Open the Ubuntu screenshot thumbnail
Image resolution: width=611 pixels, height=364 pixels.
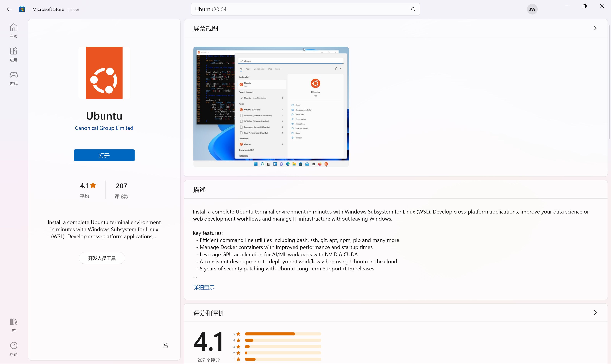point(271,107)
